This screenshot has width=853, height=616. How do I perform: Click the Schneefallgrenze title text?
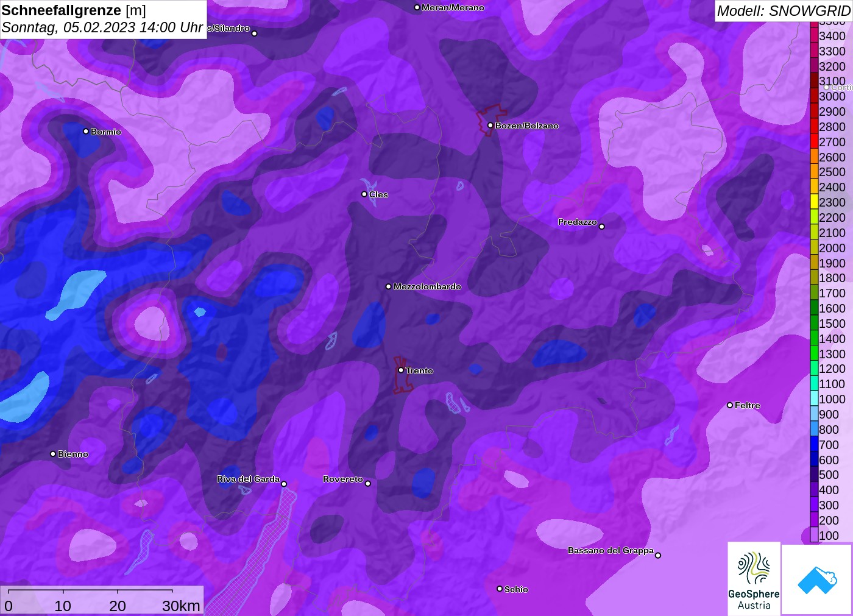pos(62,10)
